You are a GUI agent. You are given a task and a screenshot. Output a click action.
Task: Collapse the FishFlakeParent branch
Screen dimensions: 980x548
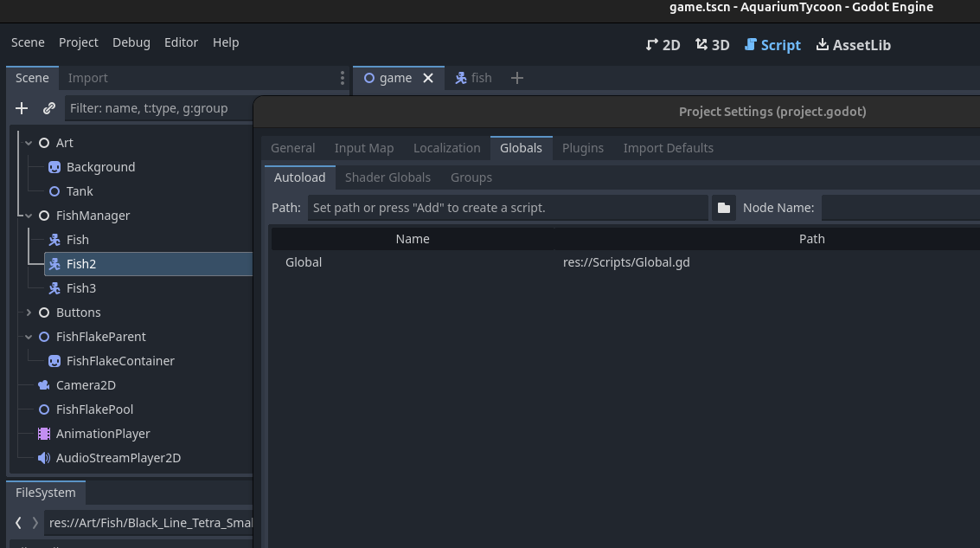29,337
